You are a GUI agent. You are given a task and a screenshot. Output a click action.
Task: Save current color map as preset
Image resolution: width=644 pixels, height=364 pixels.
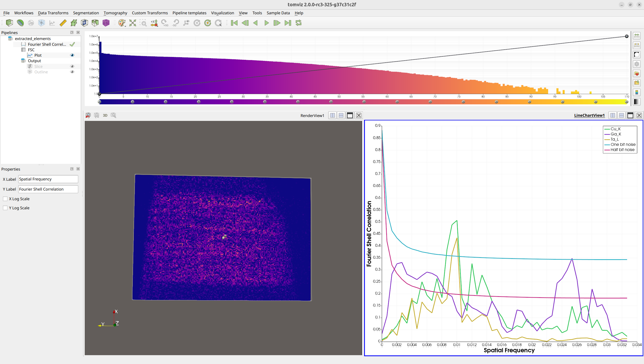coord(637,83)
